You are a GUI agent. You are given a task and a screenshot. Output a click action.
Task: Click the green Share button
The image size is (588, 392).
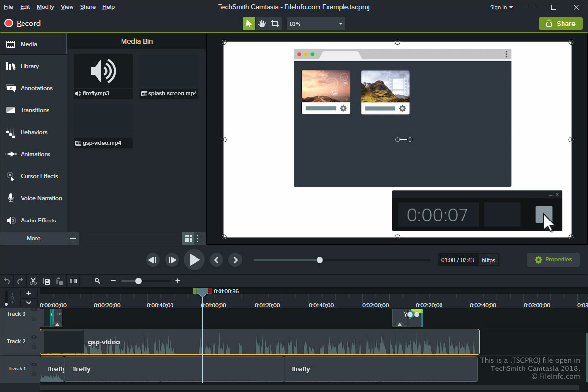coord(560,24)
